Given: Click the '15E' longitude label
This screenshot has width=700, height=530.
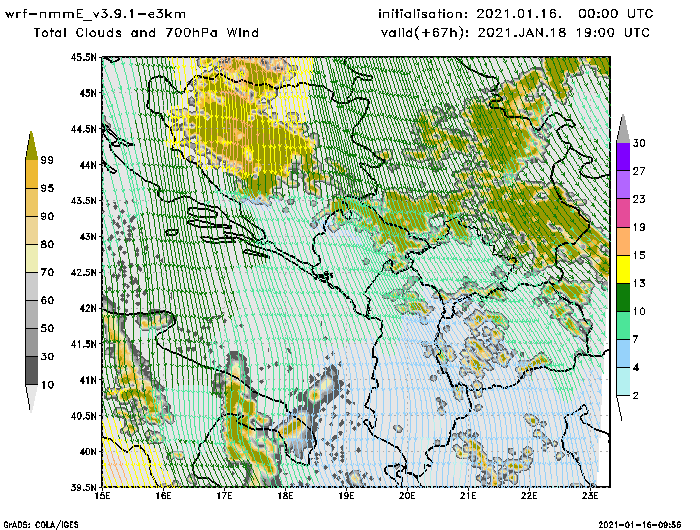Looking at the screenshot, I should (x=103, y=496).
